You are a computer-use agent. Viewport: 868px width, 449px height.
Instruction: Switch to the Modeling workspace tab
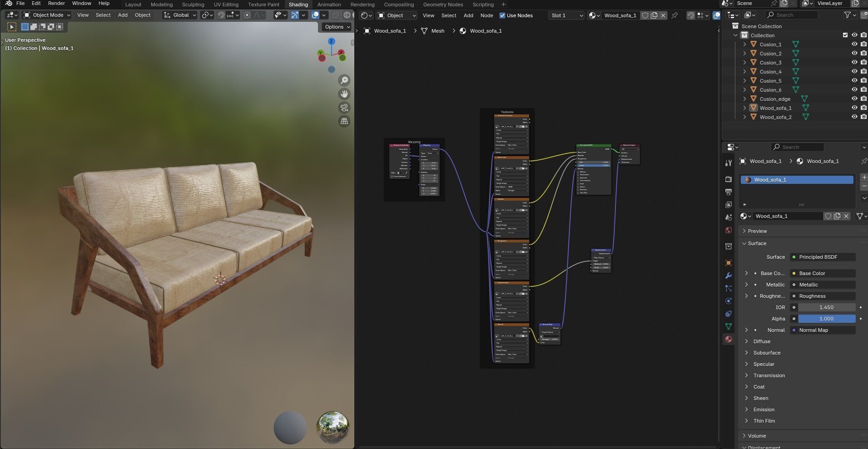pos(162,5)
